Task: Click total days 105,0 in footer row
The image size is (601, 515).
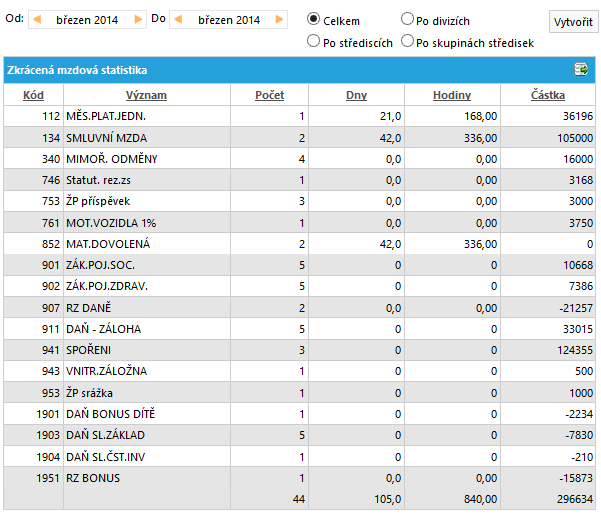Action: tap(388, 499)
